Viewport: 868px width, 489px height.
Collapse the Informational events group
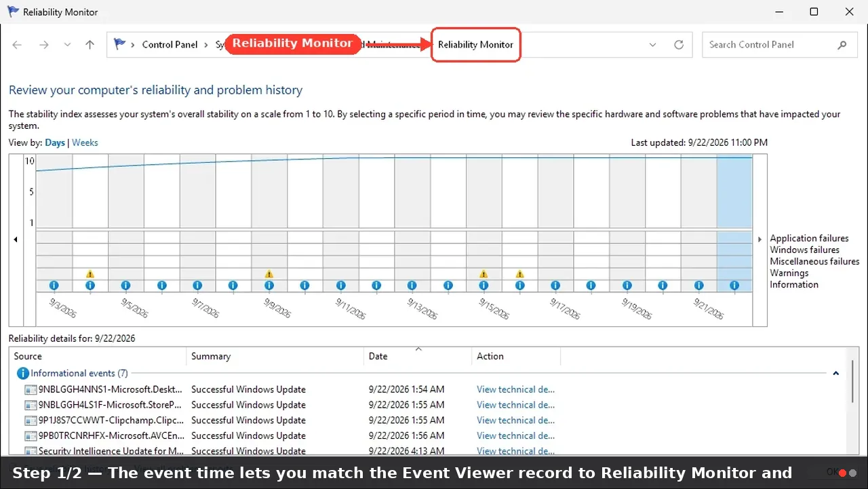pyautogui.click(x=836, y=373)
